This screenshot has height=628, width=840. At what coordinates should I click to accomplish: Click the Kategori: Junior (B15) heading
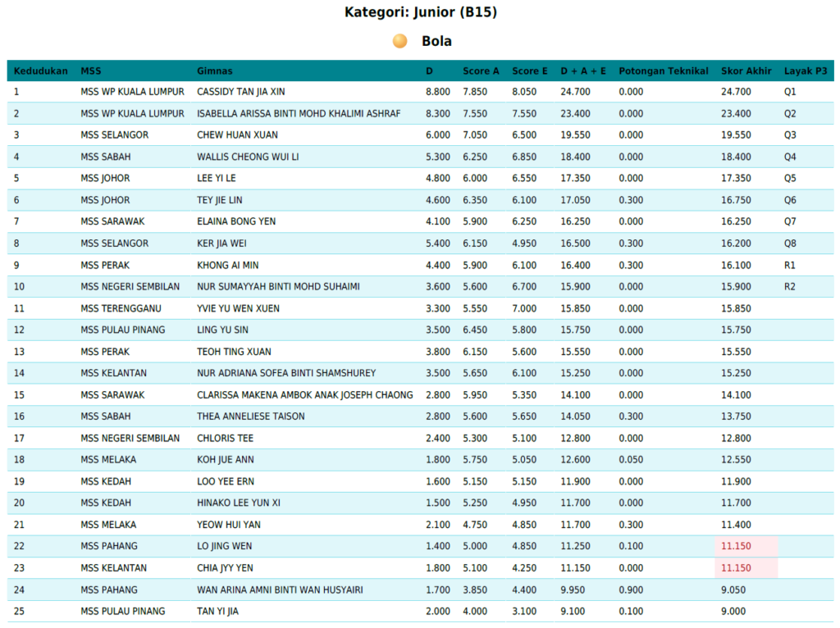pyautogui.click(x=420, y=12)
